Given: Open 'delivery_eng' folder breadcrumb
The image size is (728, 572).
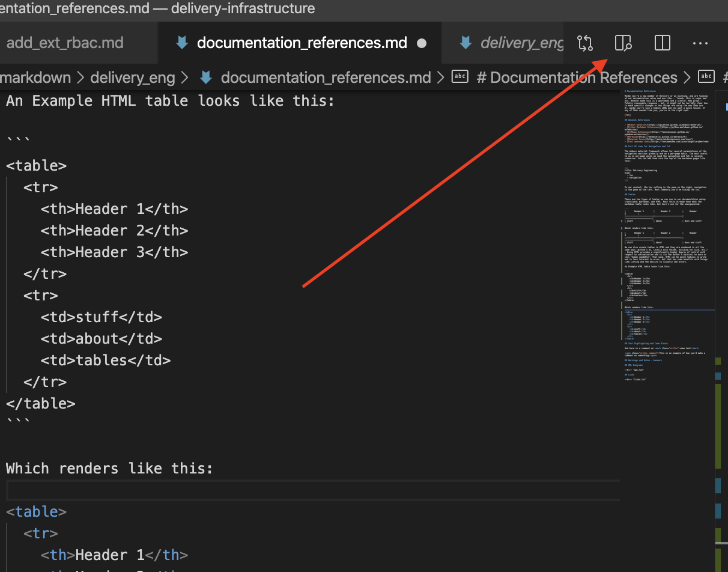Looking at the screenshot, I should pyautogui.click(x=133, y=78).
